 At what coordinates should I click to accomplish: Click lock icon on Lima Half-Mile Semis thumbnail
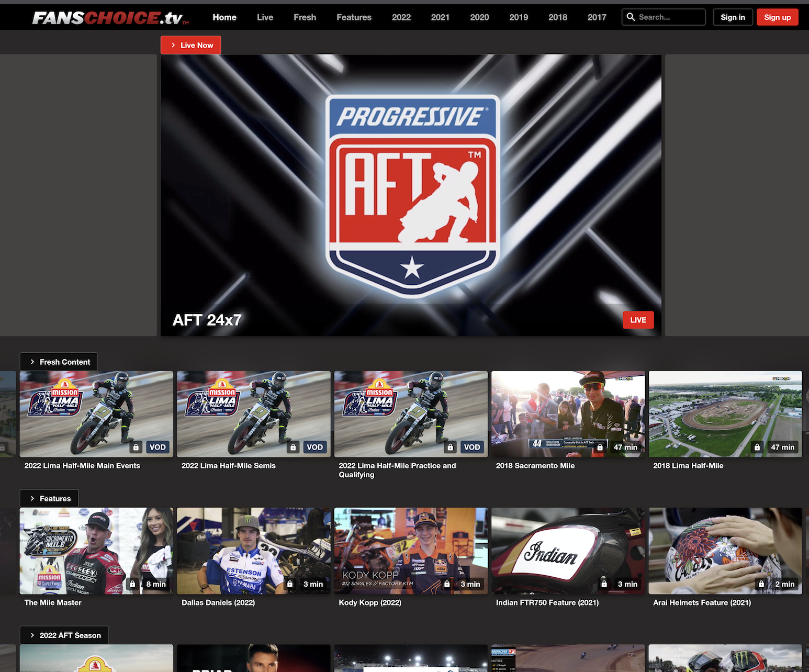coord(293,447)
